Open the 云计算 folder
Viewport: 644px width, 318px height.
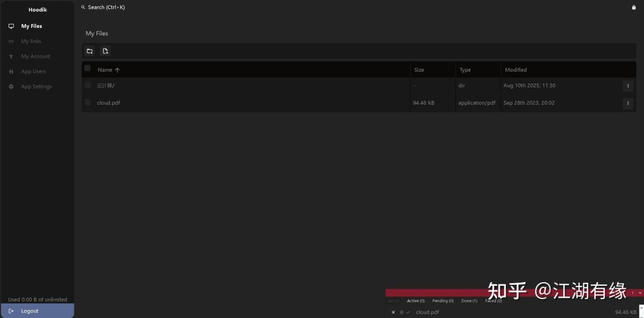click(106, 85)
